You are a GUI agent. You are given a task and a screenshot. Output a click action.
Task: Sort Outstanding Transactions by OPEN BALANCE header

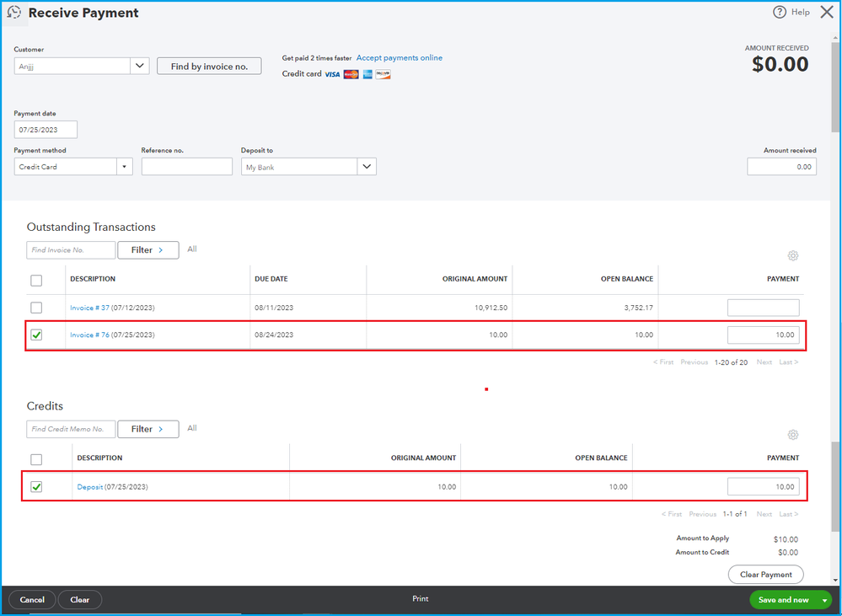[x=627, y=279]
